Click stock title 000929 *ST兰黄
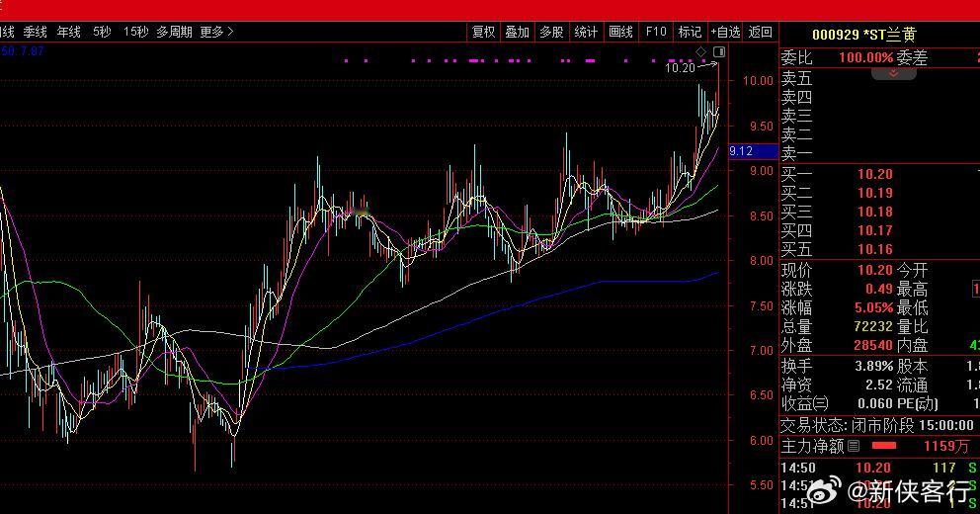 click(x=863, y=35)
